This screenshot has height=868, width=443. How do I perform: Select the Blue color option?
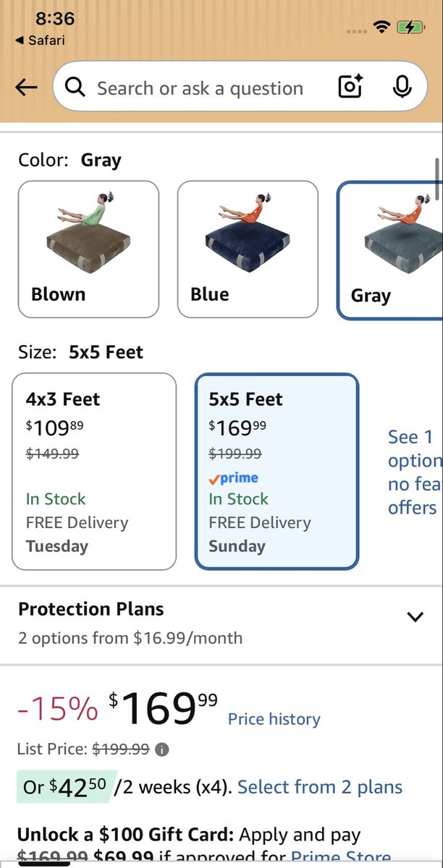click(248, 249)
